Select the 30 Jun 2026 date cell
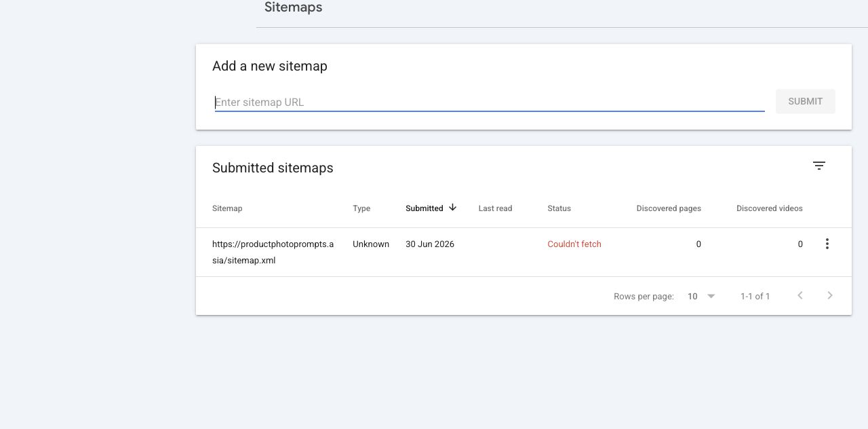 click(430, 244)
